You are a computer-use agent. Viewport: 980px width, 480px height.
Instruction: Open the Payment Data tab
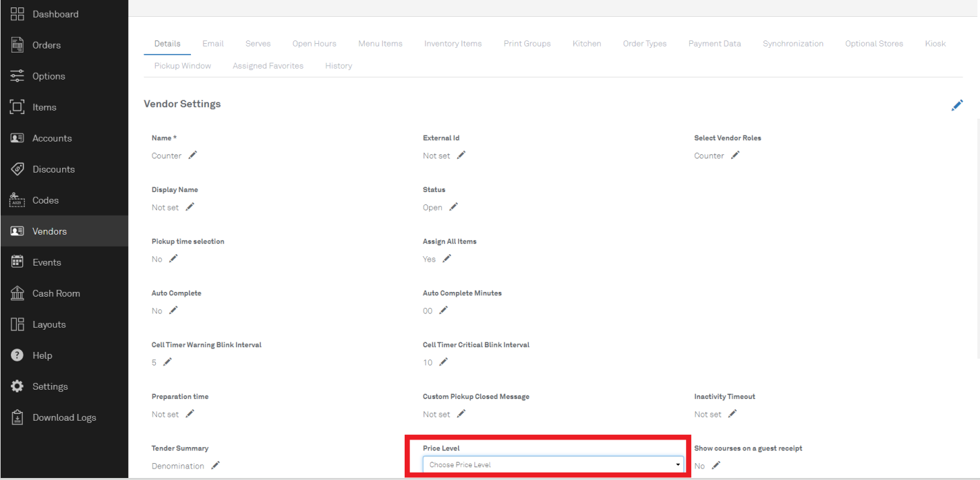coord(714,44)
